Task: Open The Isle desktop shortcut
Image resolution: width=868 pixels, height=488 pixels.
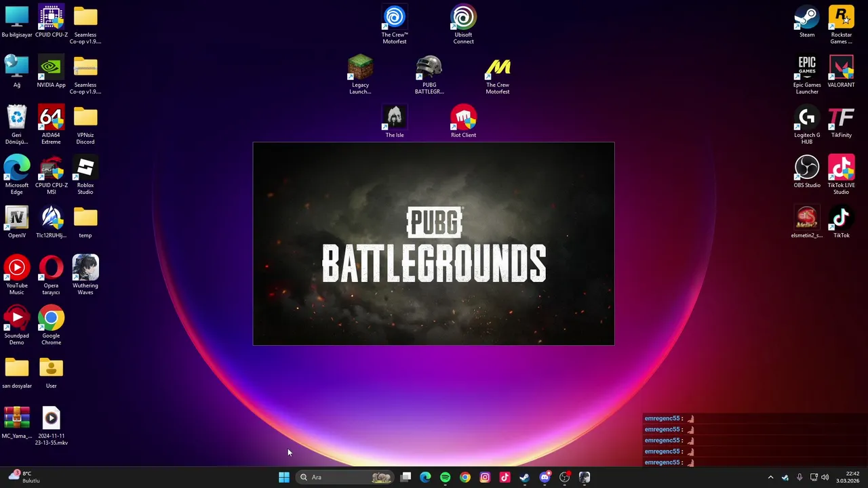Action: (x=395, y=121)
